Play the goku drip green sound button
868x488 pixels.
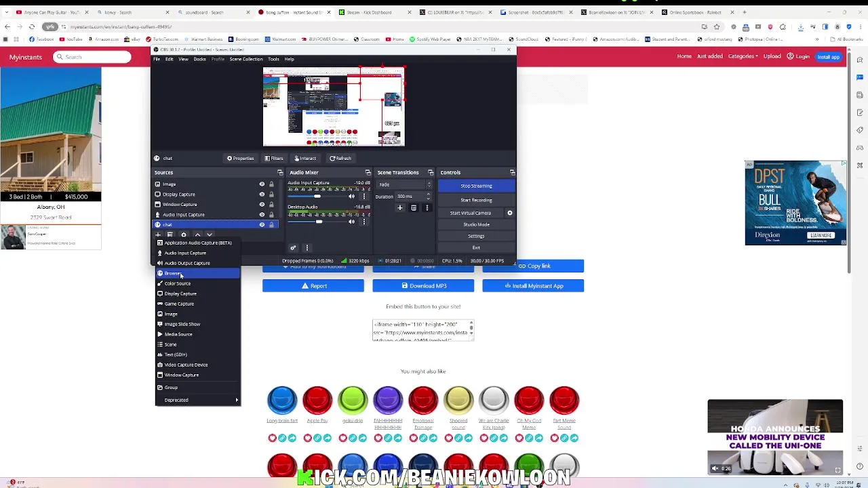(x=353, y=400)
